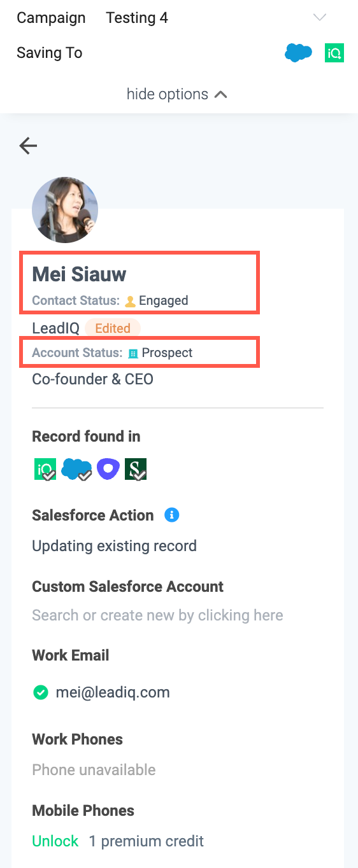
Task: Click the back arrow icon
Action: 28,146
